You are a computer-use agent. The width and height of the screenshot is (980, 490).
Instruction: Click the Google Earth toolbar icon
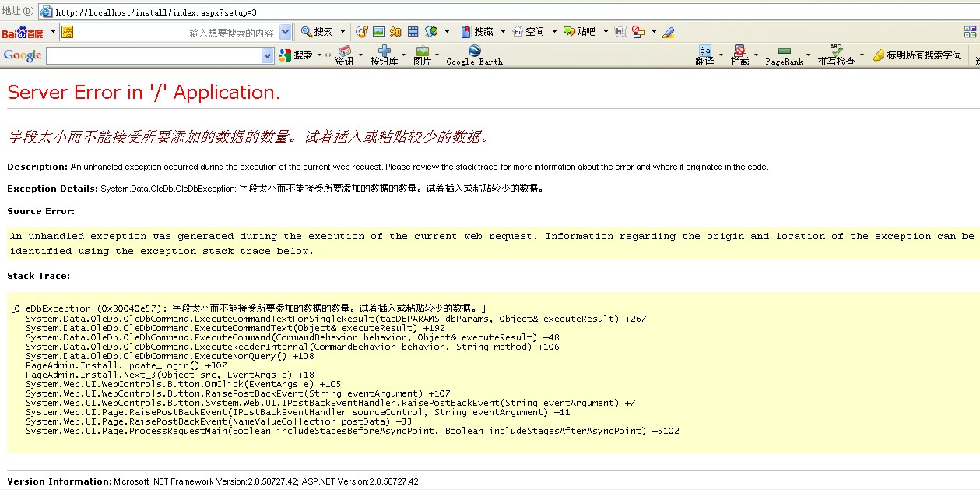click(474, 55)
